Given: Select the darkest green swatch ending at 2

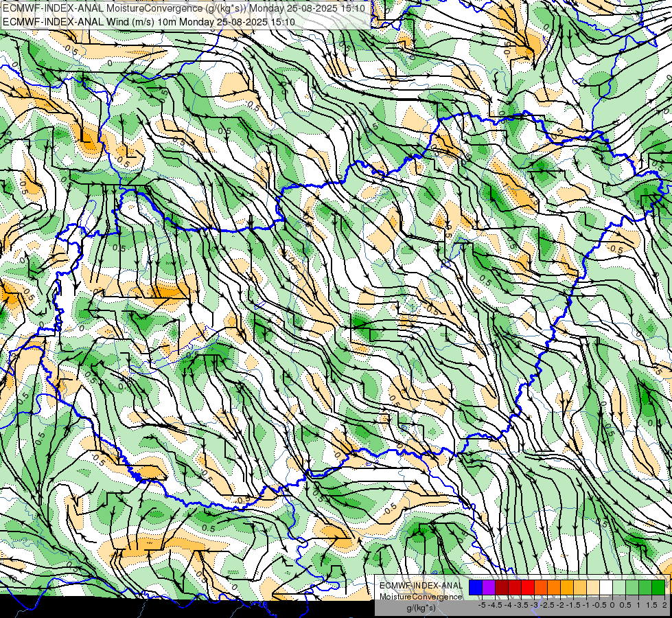Looking at the screenshot, I should (658, 587).
